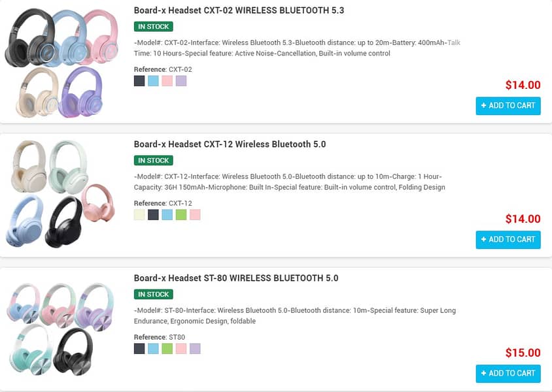Image resolution: width=552 pixels, height=392 pixels.
Task: Select the light blue swatch for CXT-02
Action: click(x=153, y=80)
